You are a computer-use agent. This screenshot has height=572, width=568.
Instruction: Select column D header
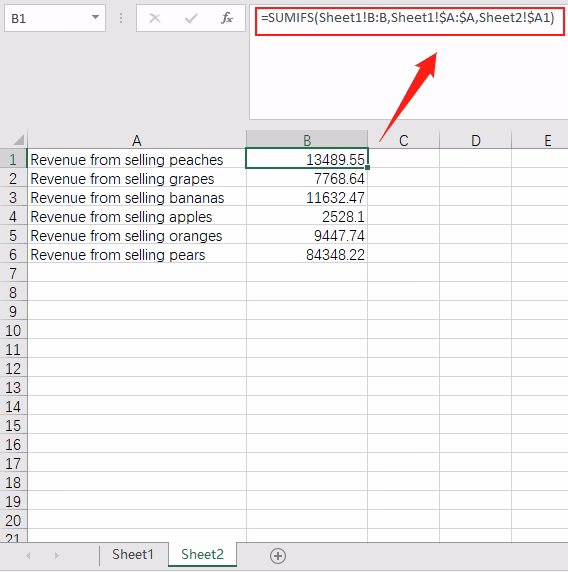(476, 140)
